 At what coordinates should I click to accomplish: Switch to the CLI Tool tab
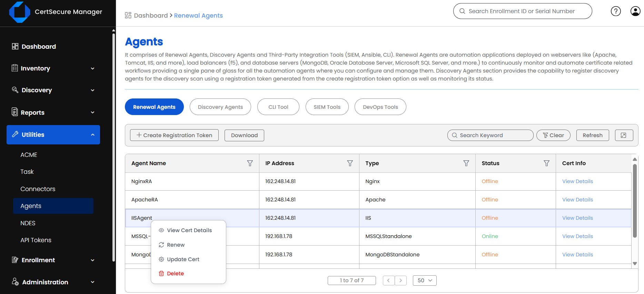point(278,107)
